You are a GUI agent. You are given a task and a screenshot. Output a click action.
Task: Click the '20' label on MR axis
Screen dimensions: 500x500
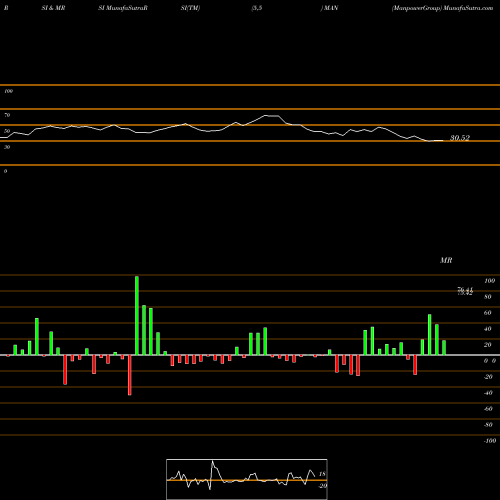coord(488,345)
